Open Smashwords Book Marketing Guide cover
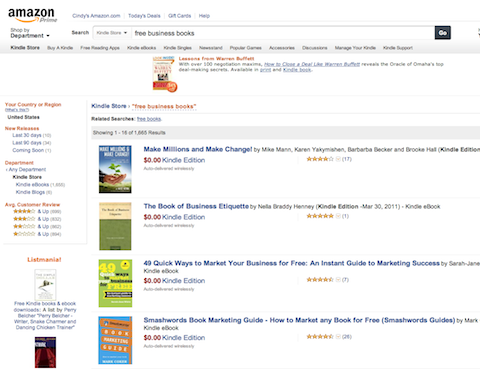 (115, 340)
